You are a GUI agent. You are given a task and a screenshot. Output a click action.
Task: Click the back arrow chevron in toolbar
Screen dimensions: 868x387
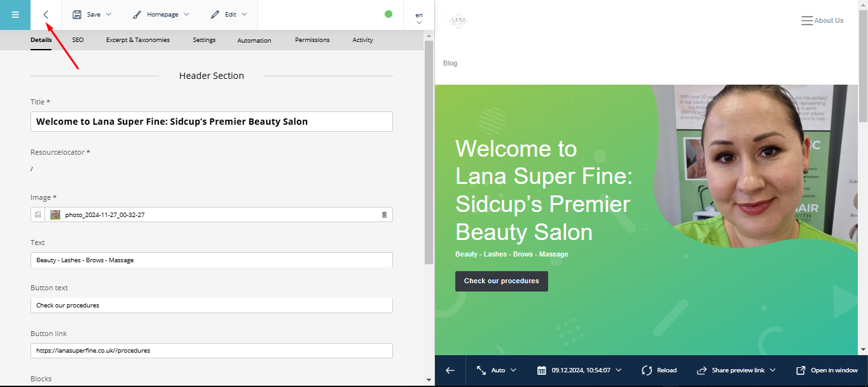[46, 15]
